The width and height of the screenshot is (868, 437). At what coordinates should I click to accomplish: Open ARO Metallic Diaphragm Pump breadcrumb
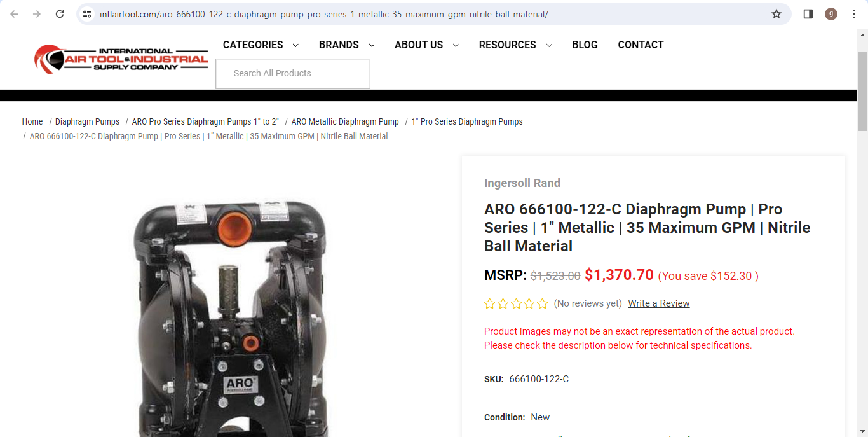(345, 121)
